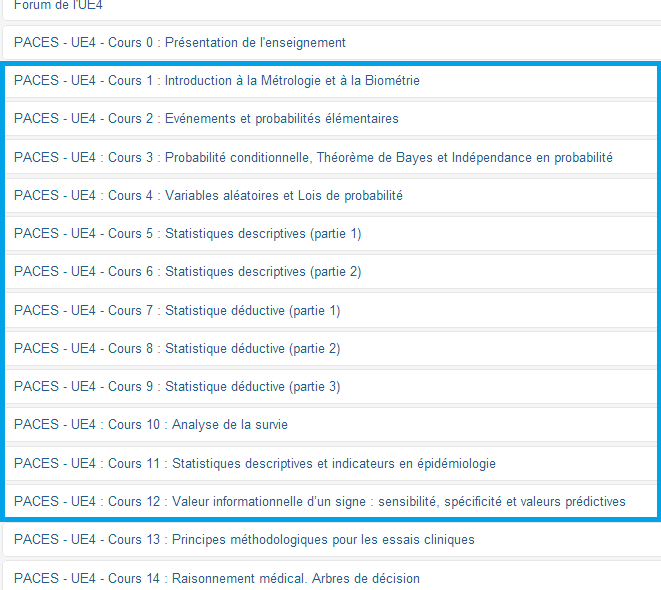Select Cours 1 Introduction à la Métrologie
661x590 pixels.
(217, 81)
